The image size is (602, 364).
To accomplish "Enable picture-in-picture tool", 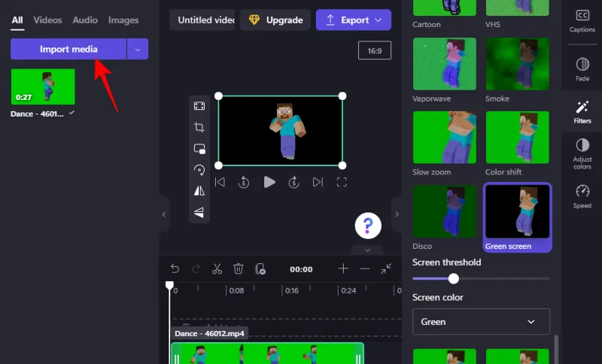I will pos(199,148).
